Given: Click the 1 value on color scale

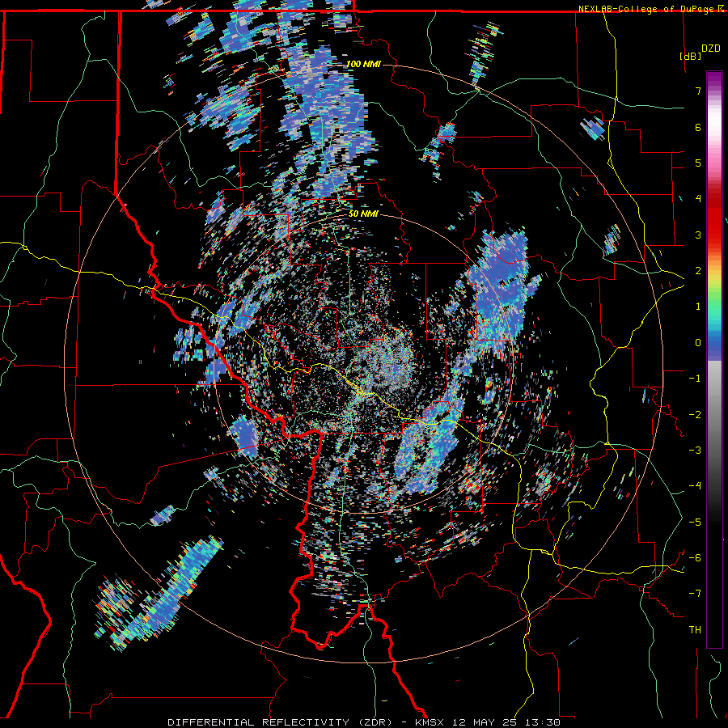Looking at the screenshot, I should coord(698,307).
